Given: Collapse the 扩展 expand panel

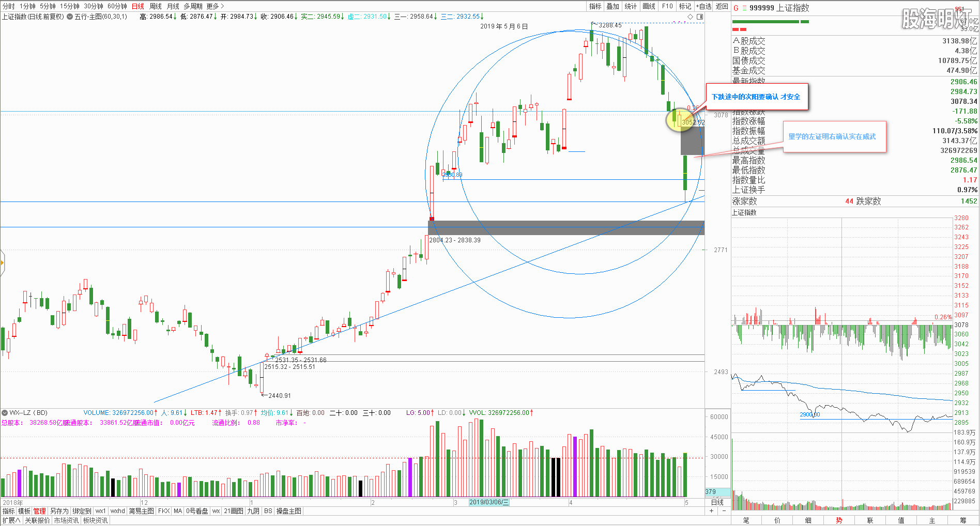Looking at the screenshot, I should (x=11, y=520).
